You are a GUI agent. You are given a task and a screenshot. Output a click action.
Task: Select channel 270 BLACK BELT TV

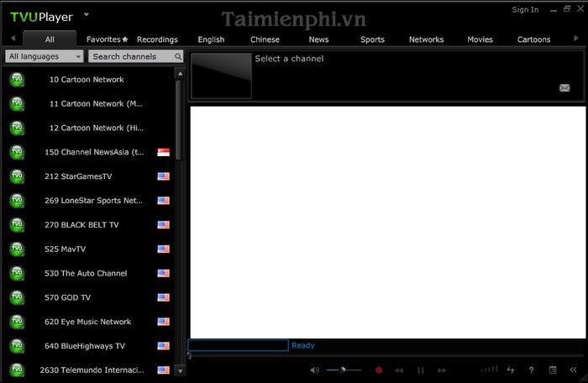point(88,225)
